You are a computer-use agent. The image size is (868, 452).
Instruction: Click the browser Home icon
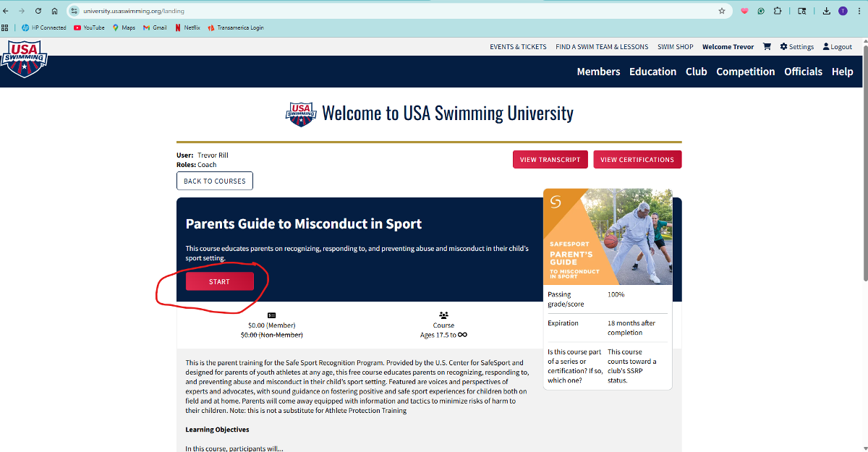point(54,11)
